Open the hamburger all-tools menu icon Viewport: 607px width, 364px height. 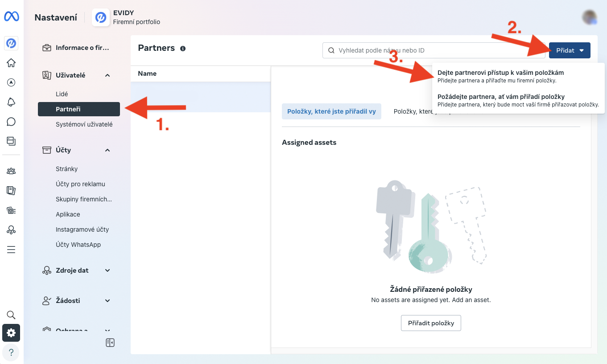pyautogui.click(x=11, y=249)
